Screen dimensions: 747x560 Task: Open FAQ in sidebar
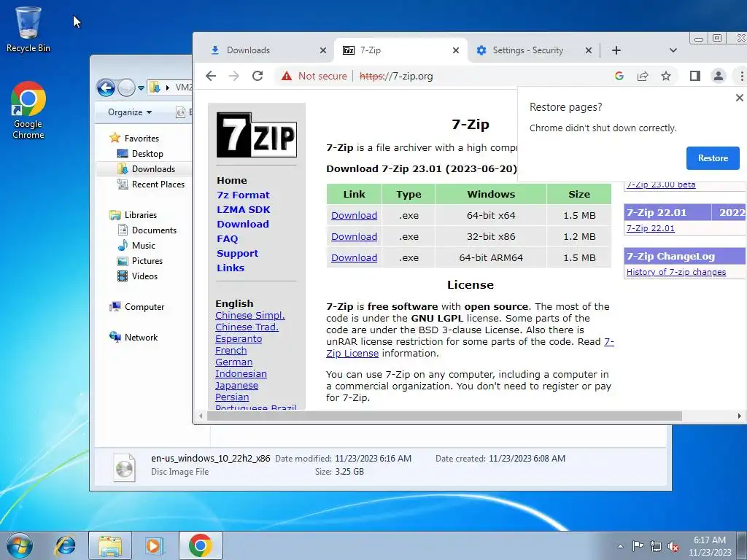[x=228, y=239]
